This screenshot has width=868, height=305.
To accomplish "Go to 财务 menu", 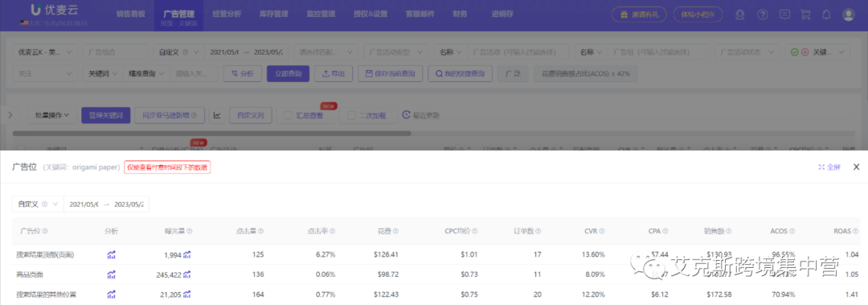I will 460,14.
